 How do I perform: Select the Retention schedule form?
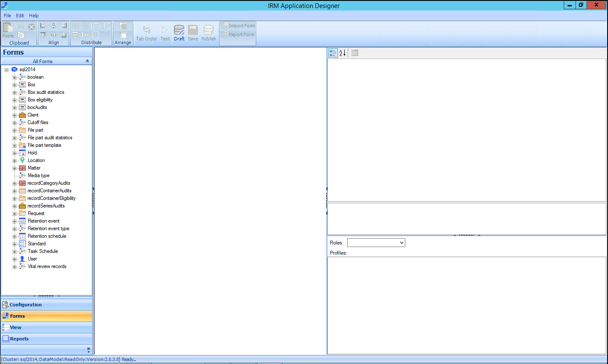click(47, 236)
